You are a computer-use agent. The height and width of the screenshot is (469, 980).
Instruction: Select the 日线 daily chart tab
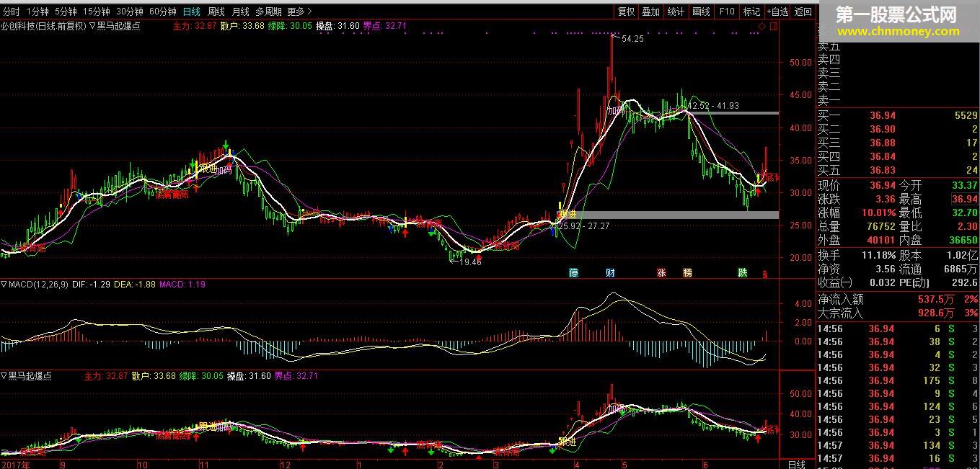192,12
